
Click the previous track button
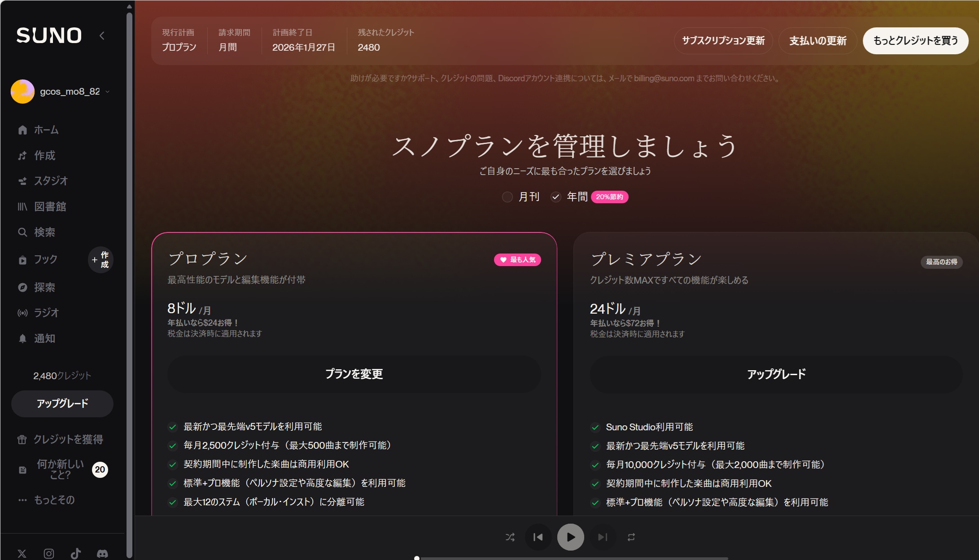[x=538, y=537]
